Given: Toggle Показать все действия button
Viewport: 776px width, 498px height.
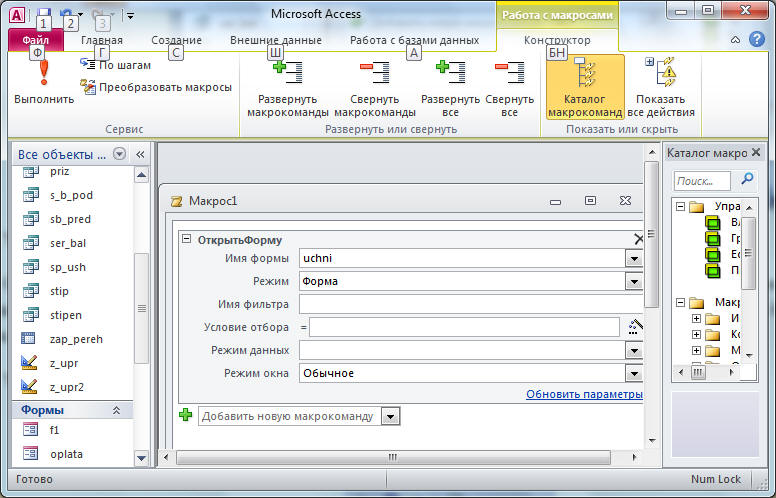Looking at the screenshot, I should (661, 88).
